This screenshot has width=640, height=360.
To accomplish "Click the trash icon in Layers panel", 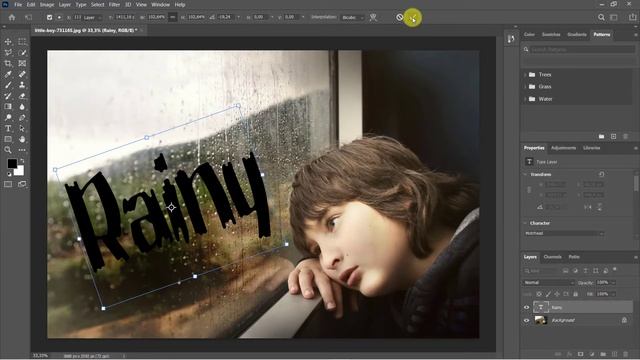I will coord(626,354).
